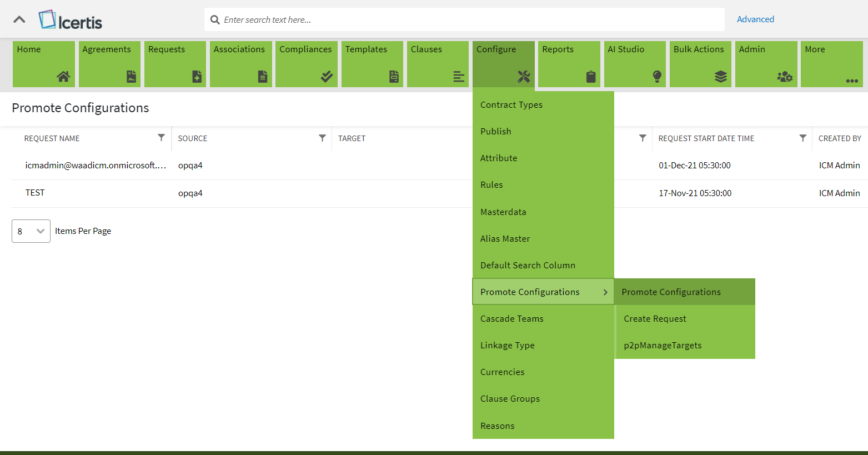Filter by Request Start Date Time

(802, 138)
